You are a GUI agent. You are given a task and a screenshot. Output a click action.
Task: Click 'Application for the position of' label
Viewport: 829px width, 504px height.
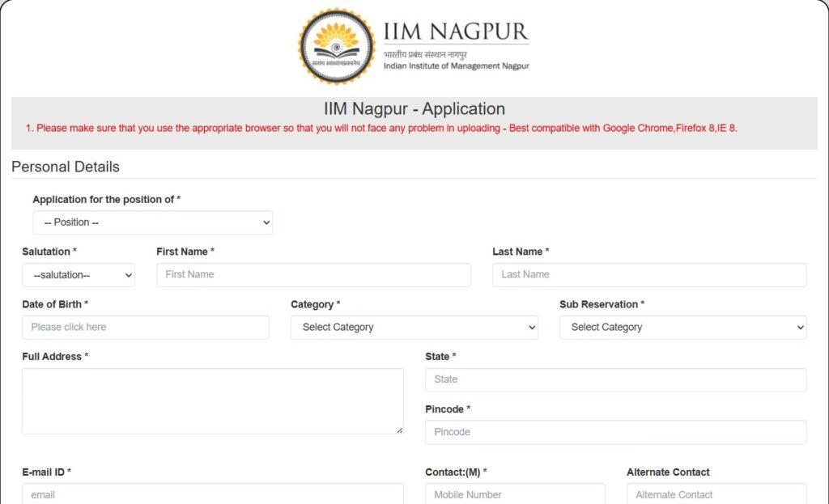tap(106, 200)
